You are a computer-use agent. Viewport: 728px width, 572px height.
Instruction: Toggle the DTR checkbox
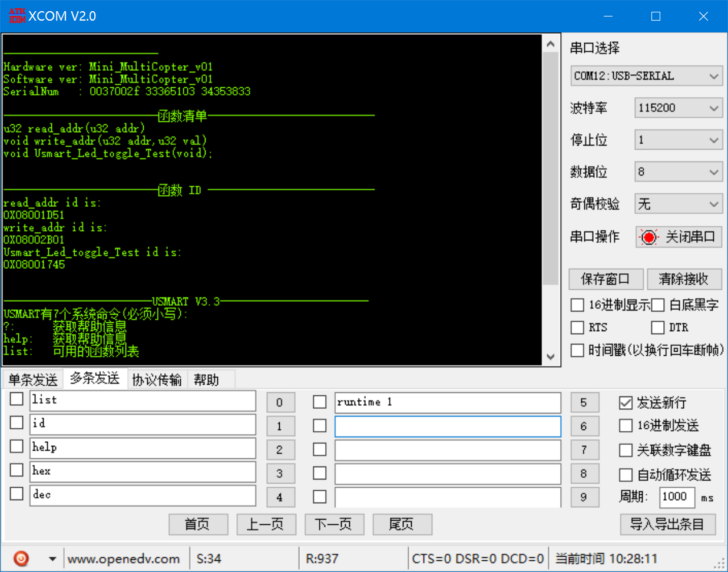658,328
